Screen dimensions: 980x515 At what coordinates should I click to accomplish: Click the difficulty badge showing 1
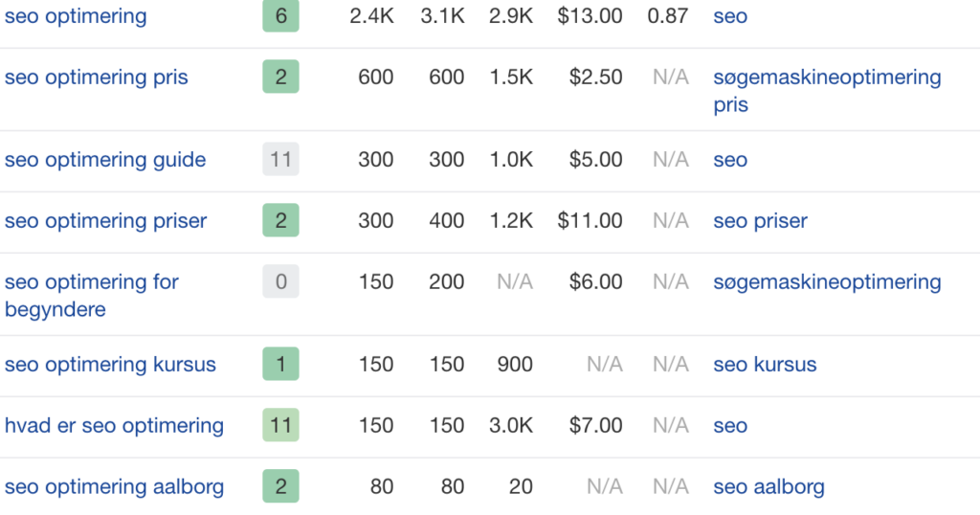pos(280,365)
